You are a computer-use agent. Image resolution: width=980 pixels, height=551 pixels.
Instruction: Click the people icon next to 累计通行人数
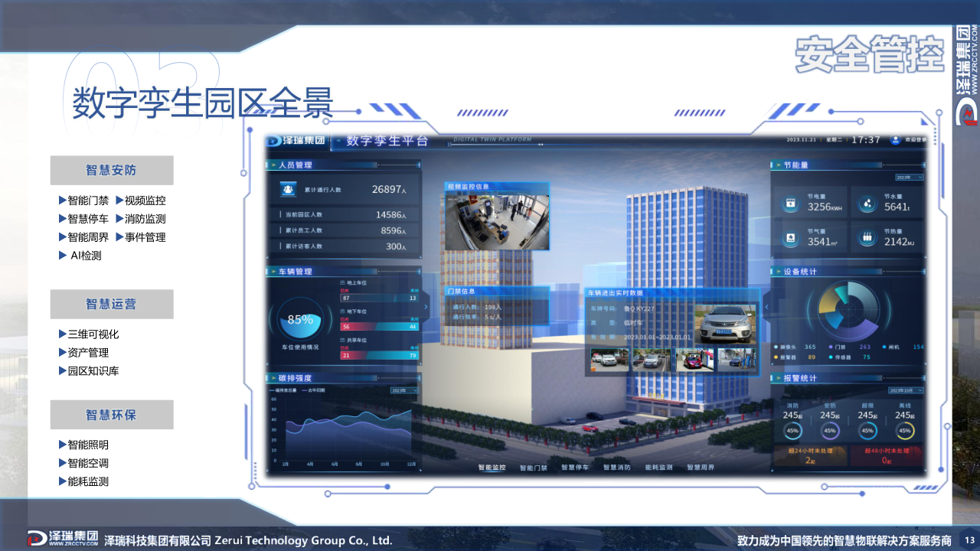[289, 189]
